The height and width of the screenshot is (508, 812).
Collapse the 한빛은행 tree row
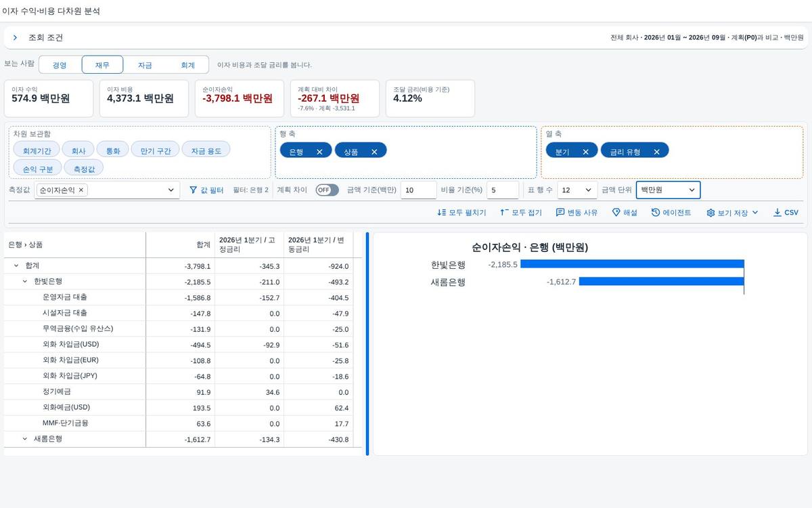pyautogui.click(x=25, y=281)
